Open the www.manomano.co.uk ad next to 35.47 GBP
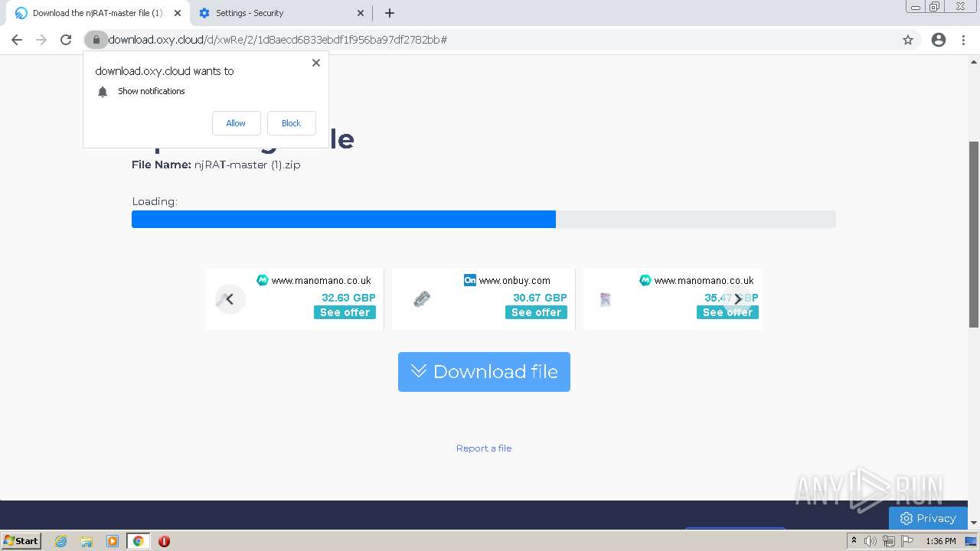The height and width of the screenshot is (551, 980). point(704,281)
